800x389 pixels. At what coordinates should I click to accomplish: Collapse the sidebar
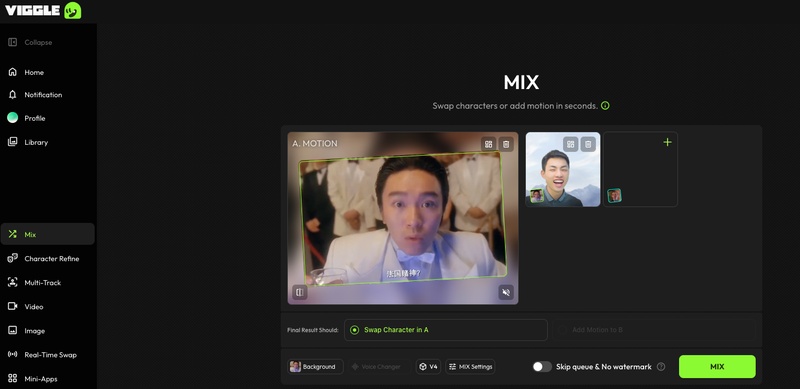pyautogui.click(x=30, y=42)
